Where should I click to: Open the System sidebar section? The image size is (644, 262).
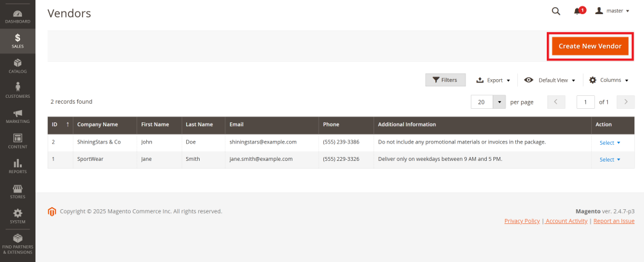tap(17, 216)
